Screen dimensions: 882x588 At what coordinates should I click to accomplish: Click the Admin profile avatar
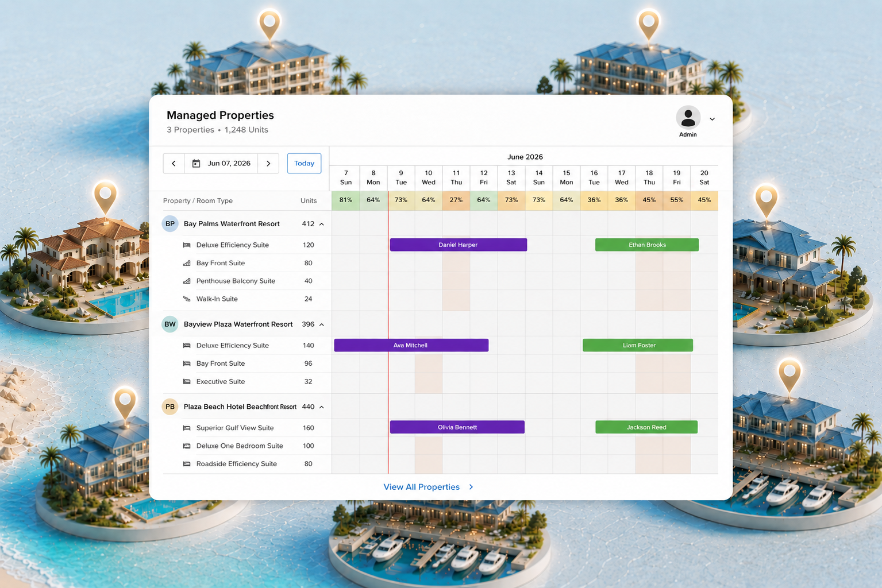pos(688,117)
